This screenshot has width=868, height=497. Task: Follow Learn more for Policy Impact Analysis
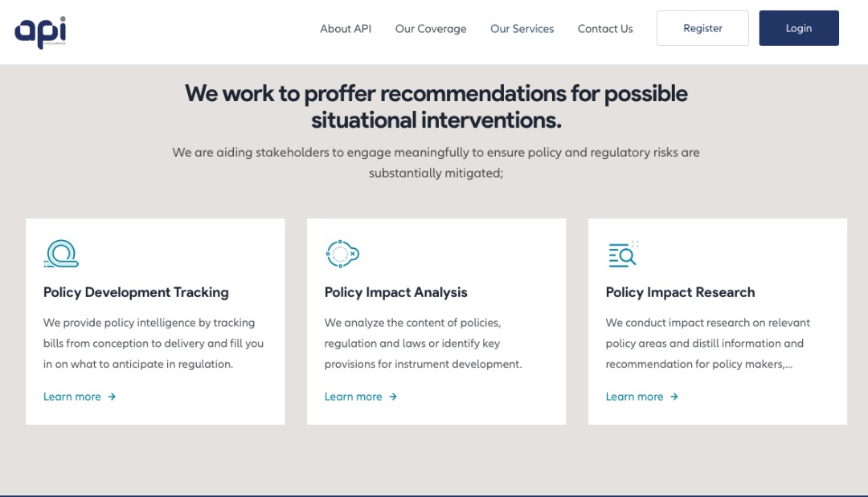[354, 397]
